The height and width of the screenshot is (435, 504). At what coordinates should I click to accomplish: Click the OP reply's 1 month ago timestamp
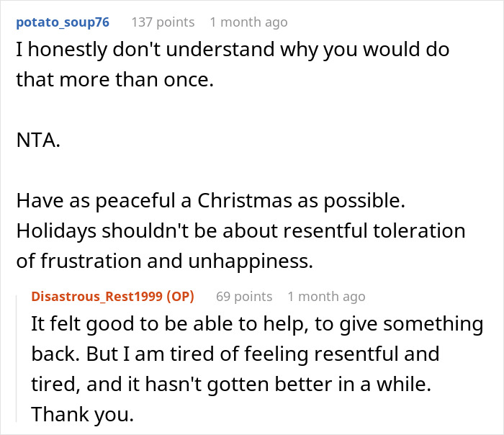(x=326, y=297)
